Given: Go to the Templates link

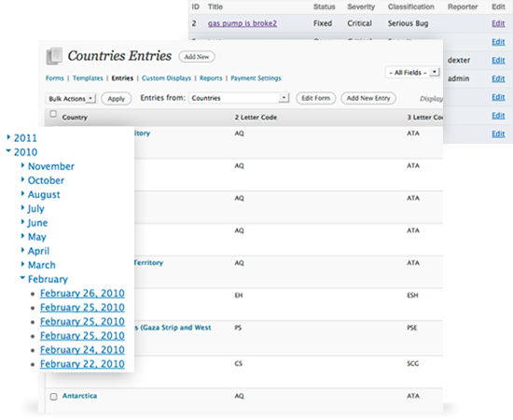Looking at the screenshot, I should pos(88,77).
